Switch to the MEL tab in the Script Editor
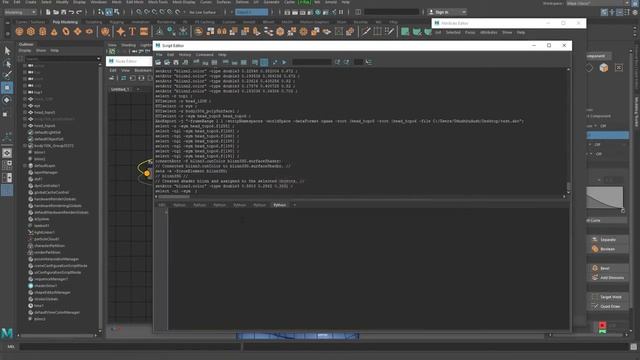The width and height of the screenshot is (640, 360). pyautogui.click(x=162, y=205)
